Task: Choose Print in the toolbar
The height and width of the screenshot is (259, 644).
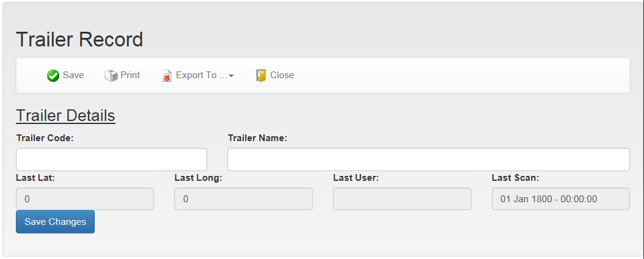Action: coord(130,75)
